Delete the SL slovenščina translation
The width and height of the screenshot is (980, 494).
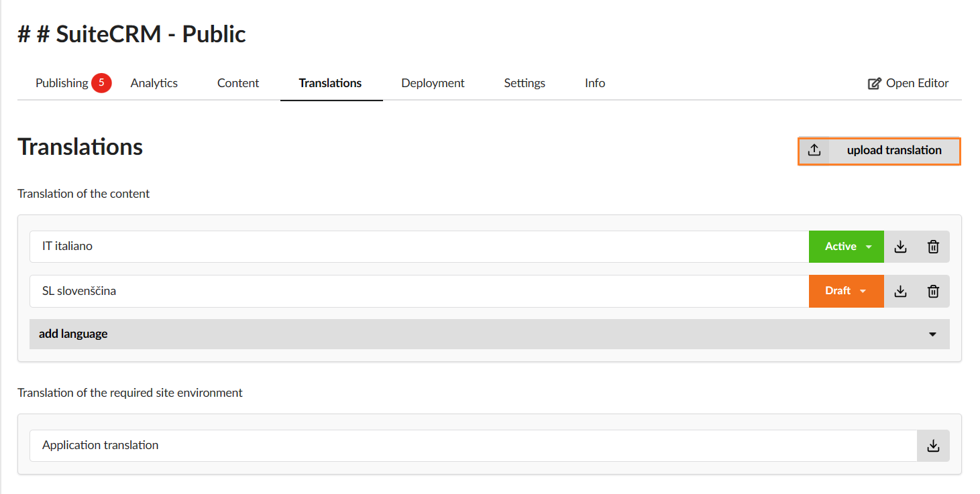(933, 291)
